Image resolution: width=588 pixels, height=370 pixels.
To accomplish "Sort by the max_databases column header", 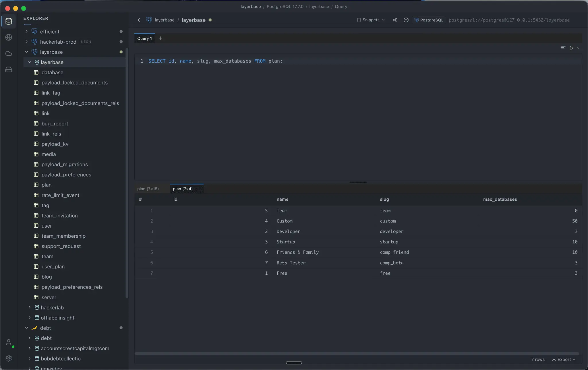I will coord(500,199).
